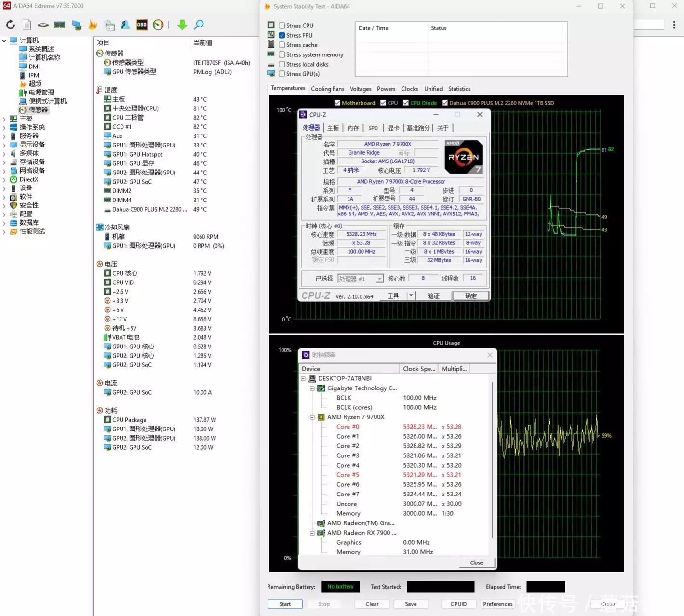Expand the 主板 tree node
This screenshot has height=616, width=684.
point(4,119)
